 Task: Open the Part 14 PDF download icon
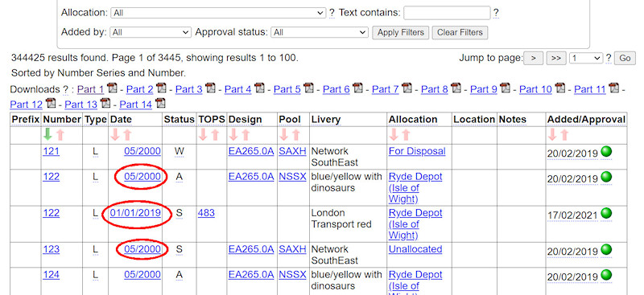pyautogui.click(x=160, y=103)
